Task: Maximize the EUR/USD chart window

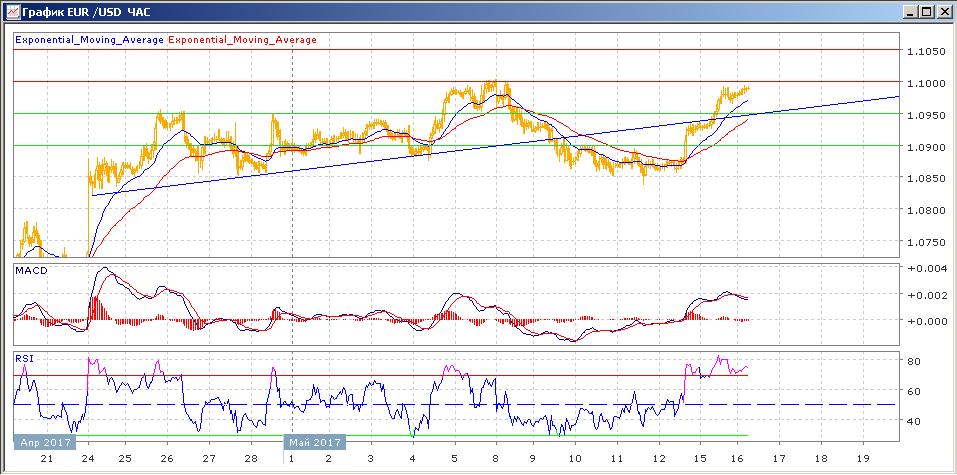Action: click(926, 12)
